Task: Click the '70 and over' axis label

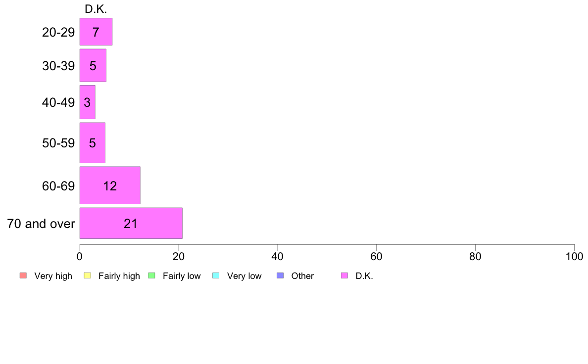Action: click(x=41, y=224)
